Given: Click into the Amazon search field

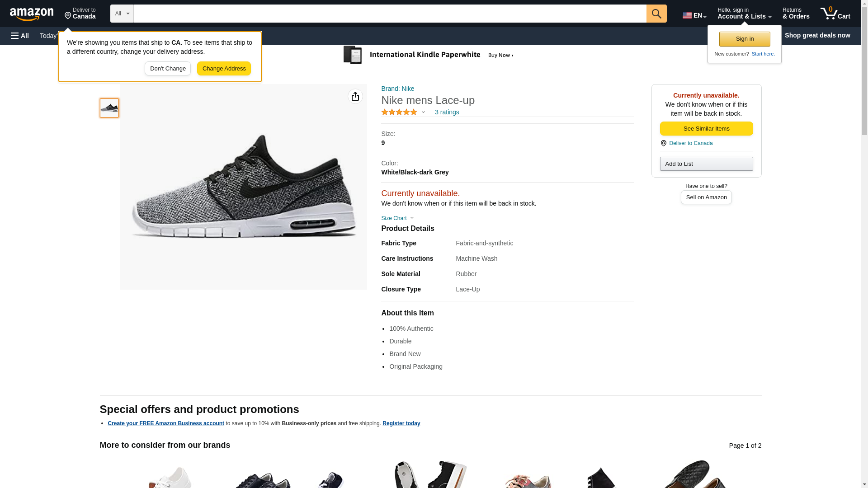Looking at the screenshot, I should coord(390,14).
